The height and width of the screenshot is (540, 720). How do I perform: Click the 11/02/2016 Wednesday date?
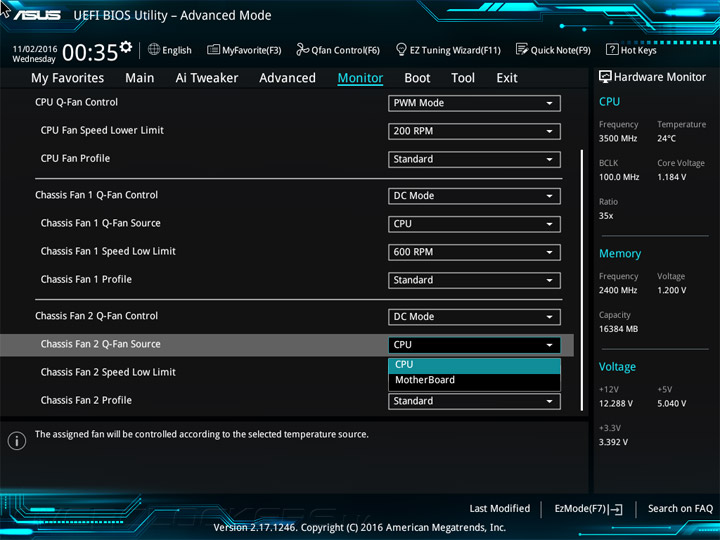[34, 54]
